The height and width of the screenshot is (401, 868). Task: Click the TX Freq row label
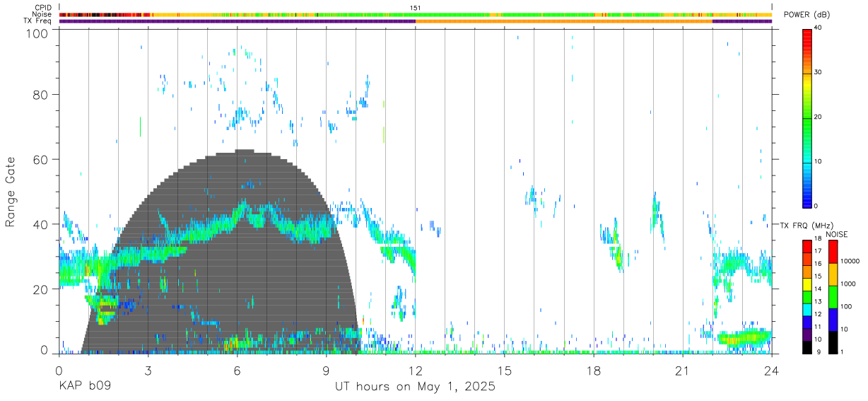pos(37,21)
